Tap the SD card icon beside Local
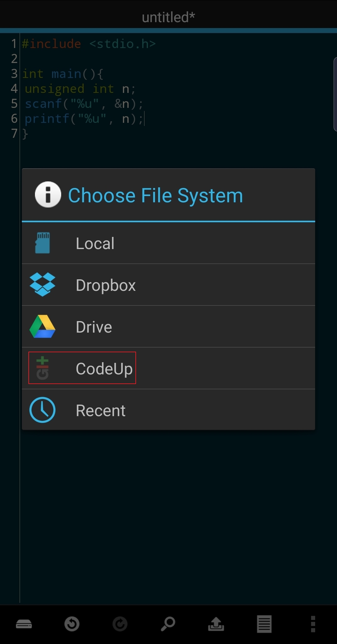This screenshot has width=337, height=644. click(42, 243)
